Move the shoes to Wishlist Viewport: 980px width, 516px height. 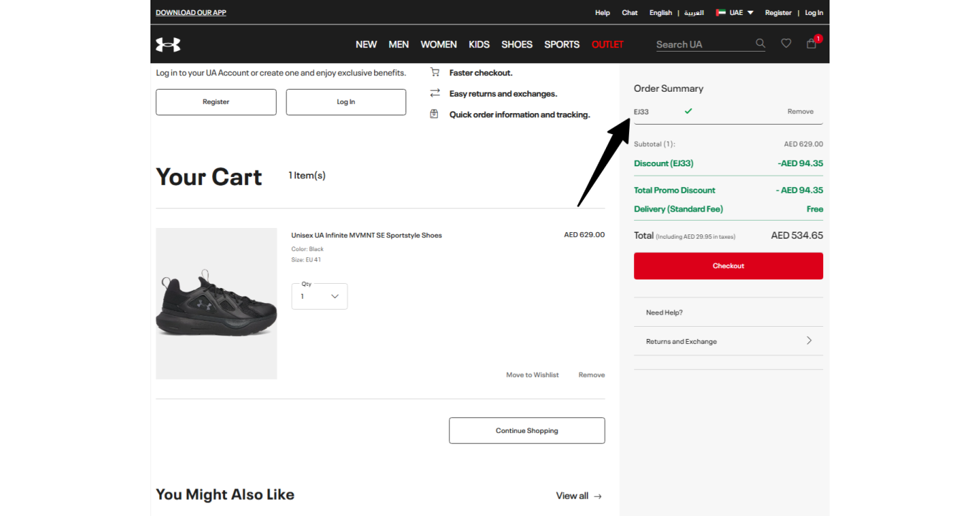pyautogui.click(x=532, y=375)
